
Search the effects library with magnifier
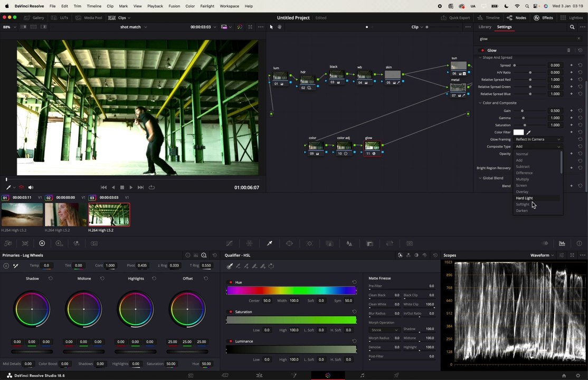572,27
